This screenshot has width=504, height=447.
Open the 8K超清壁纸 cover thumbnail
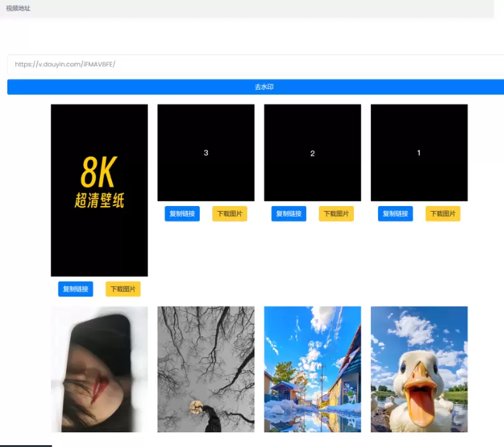(x=99, y=190)
